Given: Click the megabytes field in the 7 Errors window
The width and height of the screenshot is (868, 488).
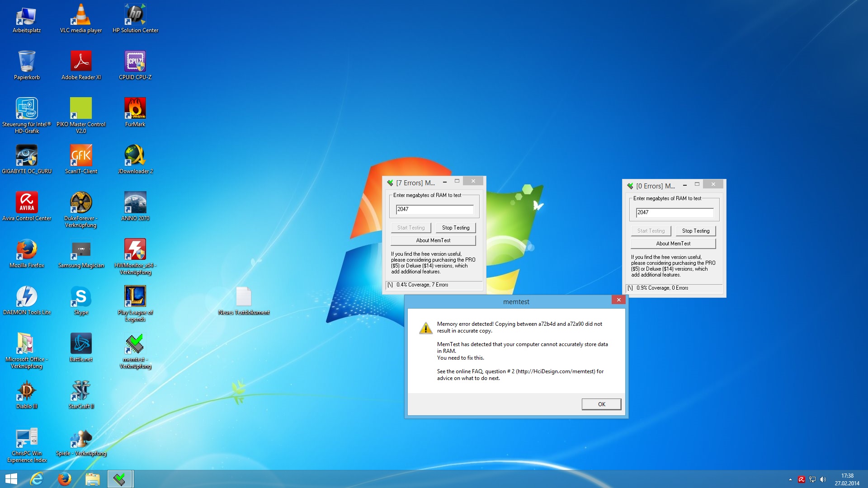Looking at the screenshot, I should (x=434, y=209).
